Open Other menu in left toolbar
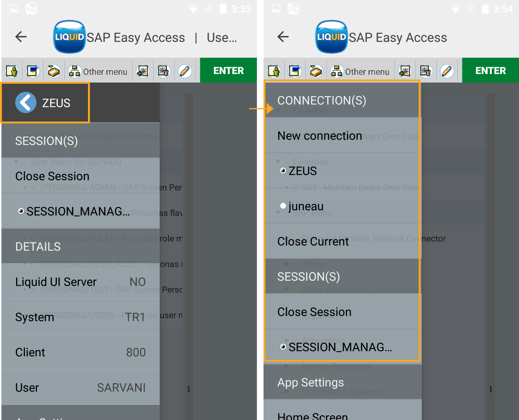The height and width of the screenshot is (420, 519). (98, 71)
